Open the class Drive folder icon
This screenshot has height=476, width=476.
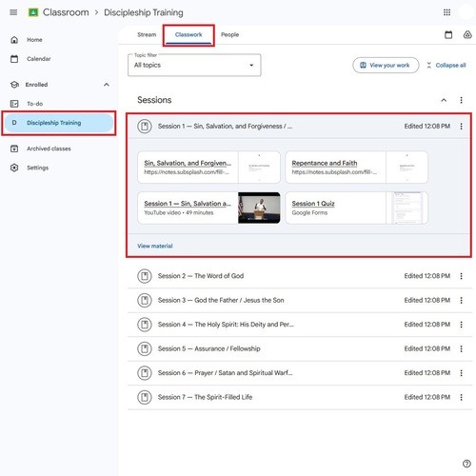coord(467,34)
